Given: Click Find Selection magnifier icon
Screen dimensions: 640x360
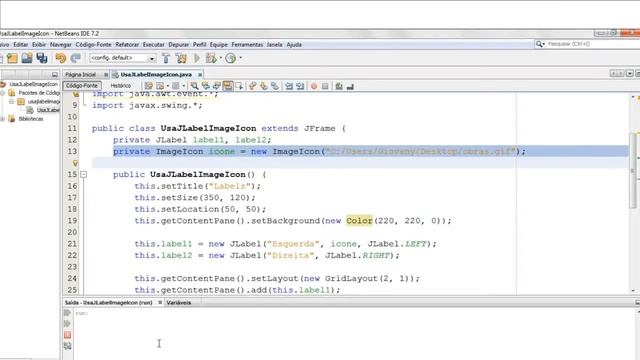Looking at the screenshot, I should [x=194, y=86].
